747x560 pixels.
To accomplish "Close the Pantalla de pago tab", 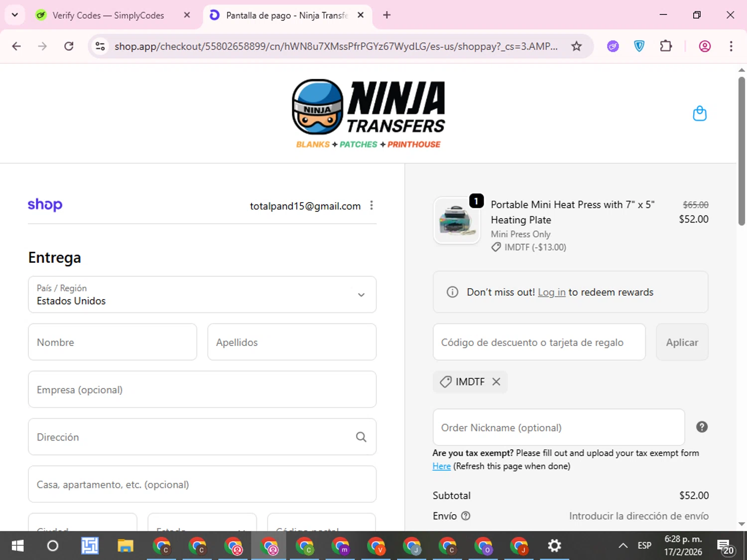I will (x=361, y=15).
